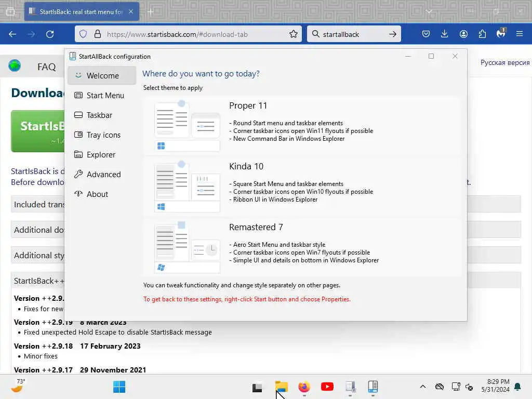Image resolution: width=532 pixels, height=399 pixels.
Task: Select the Proper 11 theme title
Action: point(248,105)
